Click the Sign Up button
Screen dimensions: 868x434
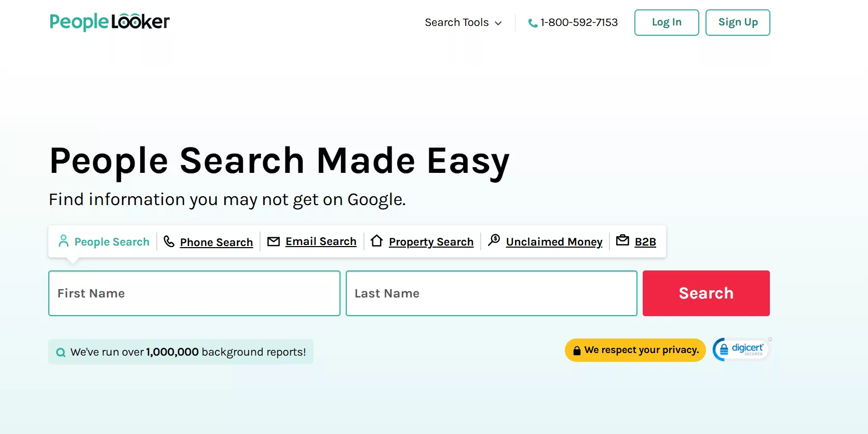point(738,22)
